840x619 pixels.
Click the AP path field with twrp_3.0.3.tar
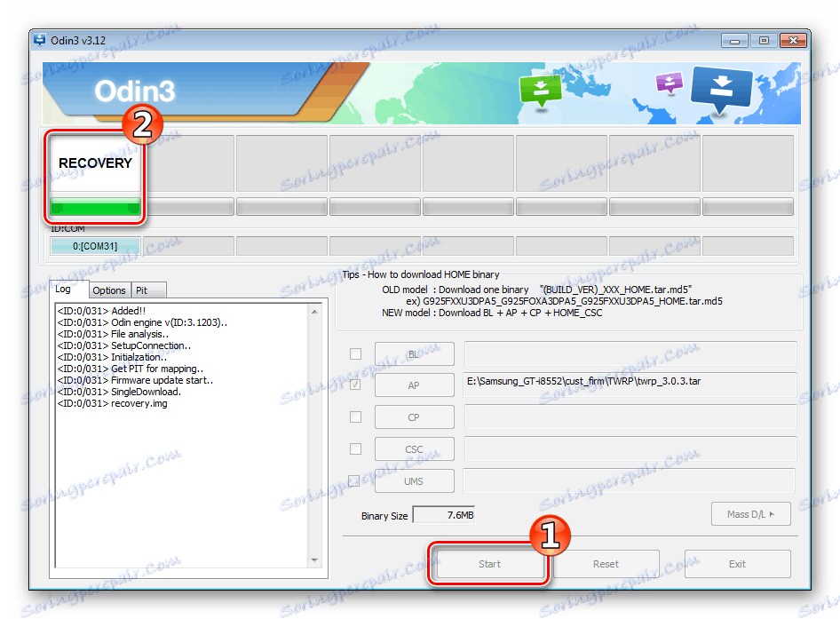(630, 385)
